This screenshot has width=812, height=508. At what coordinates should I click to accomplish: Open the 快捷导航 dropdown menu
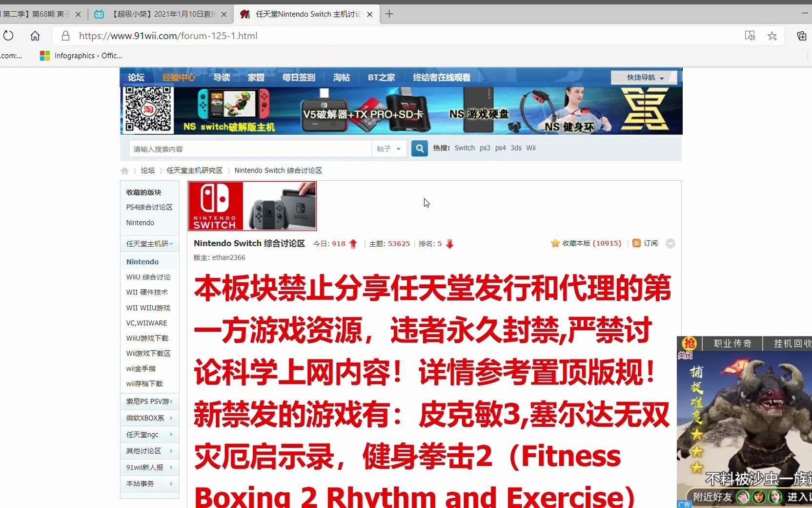click(x=645, y=78)
